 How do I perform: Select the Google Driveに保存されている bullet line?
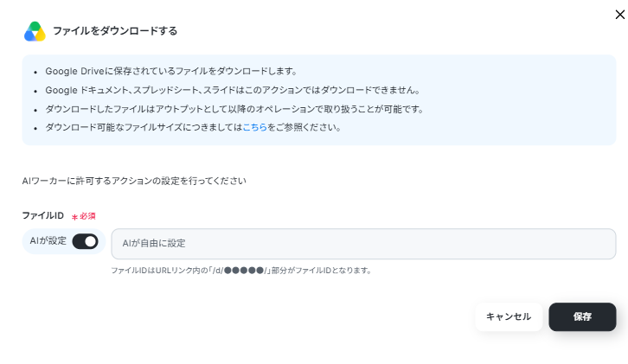171,71
